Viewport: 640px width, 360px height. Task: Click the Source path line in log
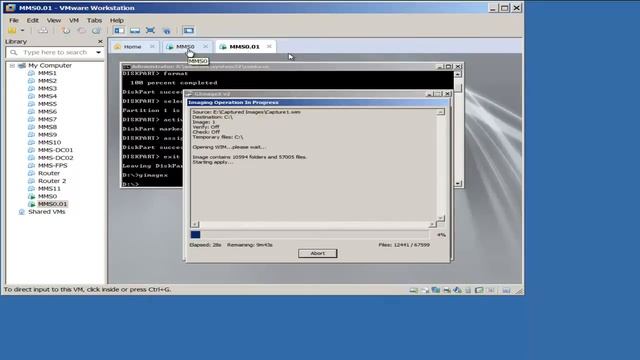click(247, 112)
